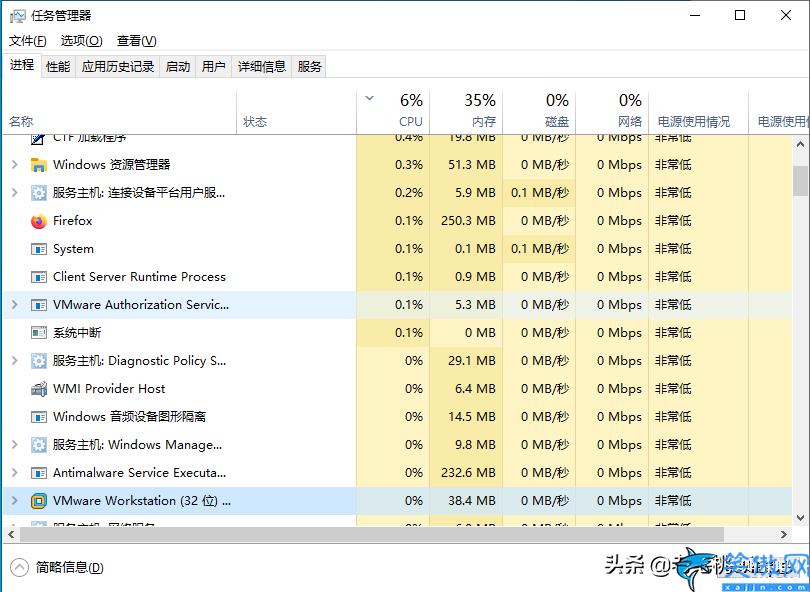Sort processes by 磁盘 column header
Viewport: 810px width, 592px height.
(x=539, y=113)
